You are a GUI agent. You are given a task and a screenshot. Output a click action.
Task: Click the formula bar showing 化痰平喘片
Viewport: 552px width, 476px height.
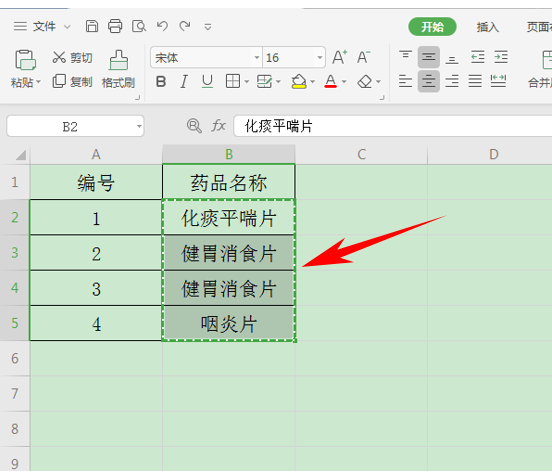click(393, 126)
